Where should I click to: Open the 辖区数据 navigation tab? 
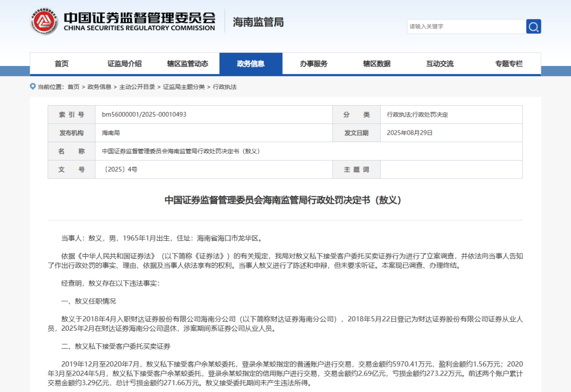(376, 64)
